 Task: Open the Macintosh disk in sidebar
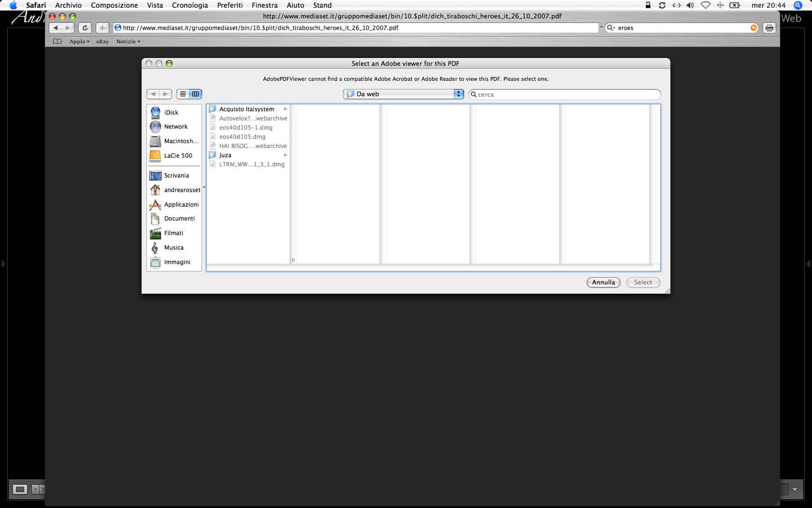(x=174, y=141)
